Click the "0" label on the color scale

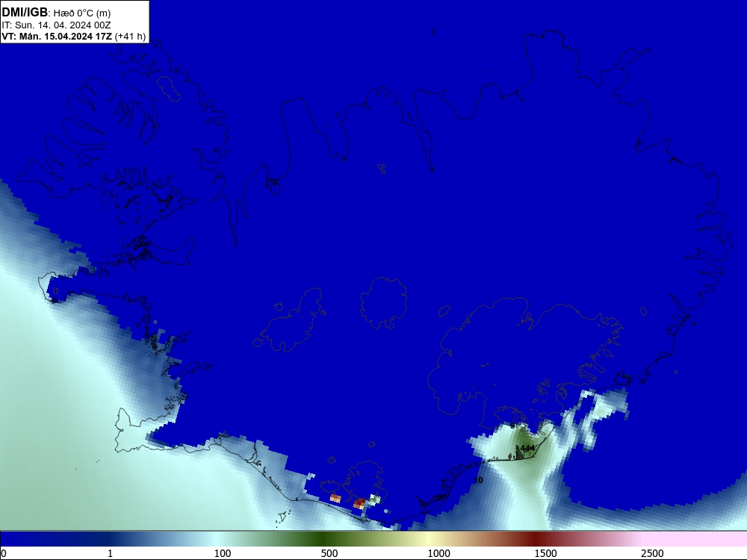[x=4, y=553]
